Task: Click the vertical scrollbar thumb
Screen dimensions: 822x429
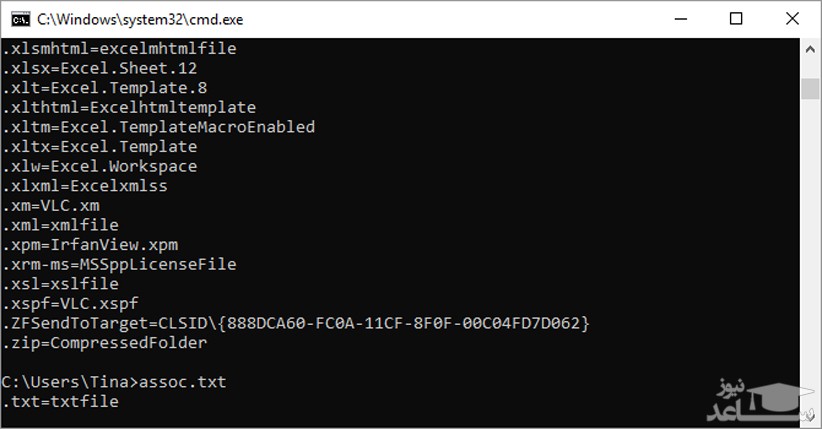Action: tap(810, 88)
